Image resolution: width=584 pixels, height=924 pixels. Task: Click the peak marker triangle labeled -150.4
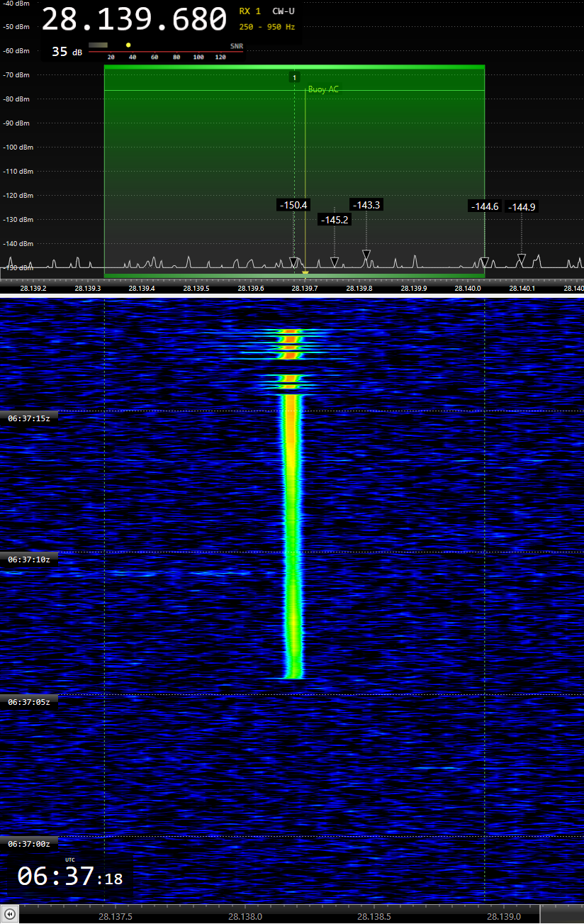294,262
